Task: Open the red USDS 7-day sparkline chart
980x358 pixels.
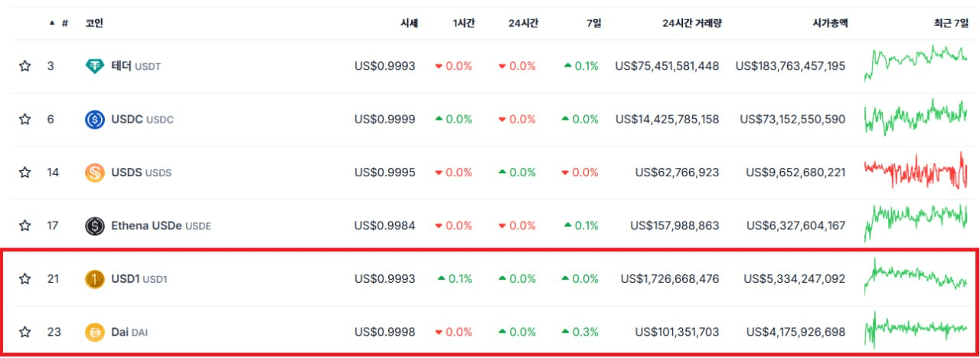Action: [916, 171]
